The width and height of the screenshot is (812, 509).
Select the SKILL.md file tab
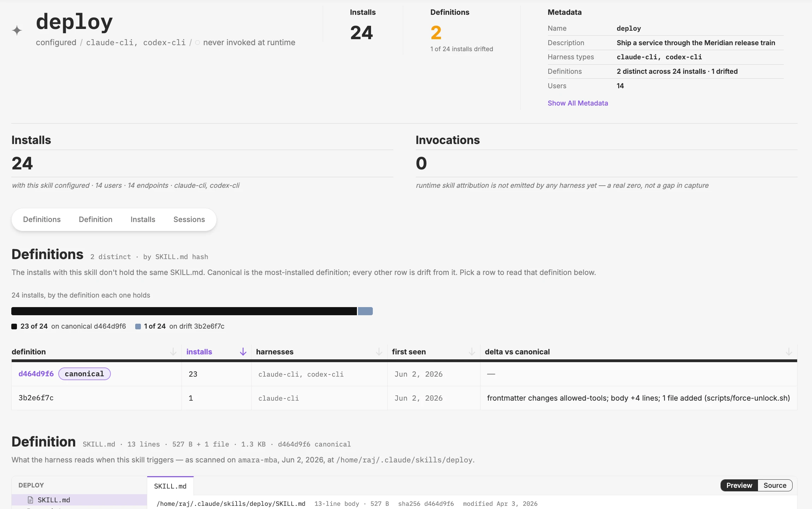tap(170, 486)
